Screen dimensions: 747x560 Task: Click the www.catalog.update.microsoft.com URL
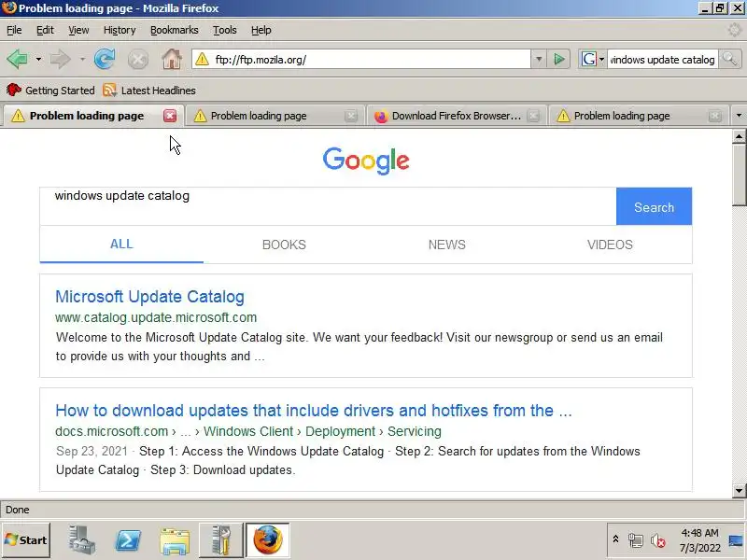click(x=156, y=317)
